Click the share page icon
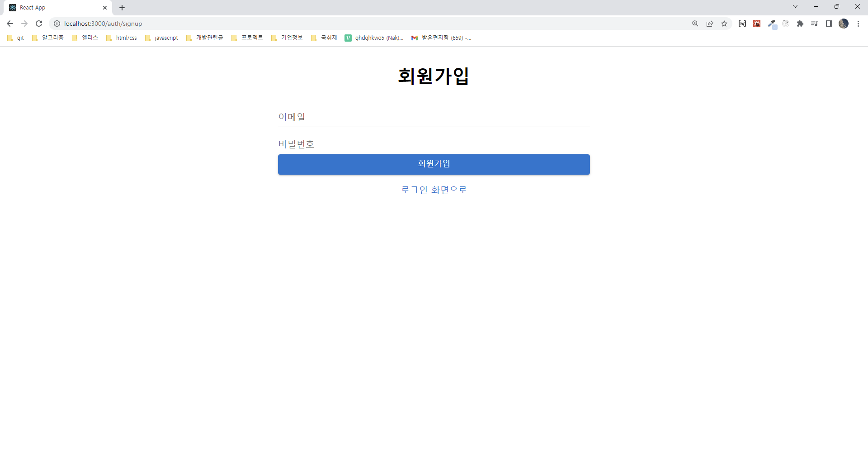The image size is (868, 467). click(x=710, y=24)
